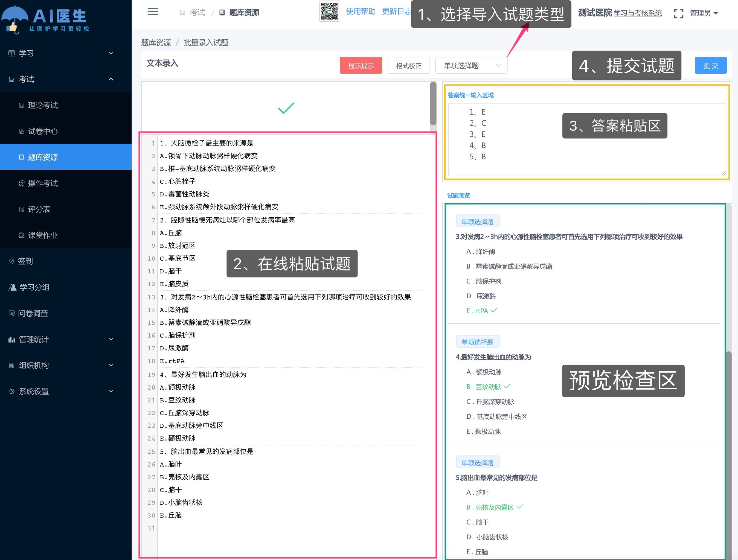738x560 pixels.
Task: Click editor line E.rtPA
Action: 172,361
